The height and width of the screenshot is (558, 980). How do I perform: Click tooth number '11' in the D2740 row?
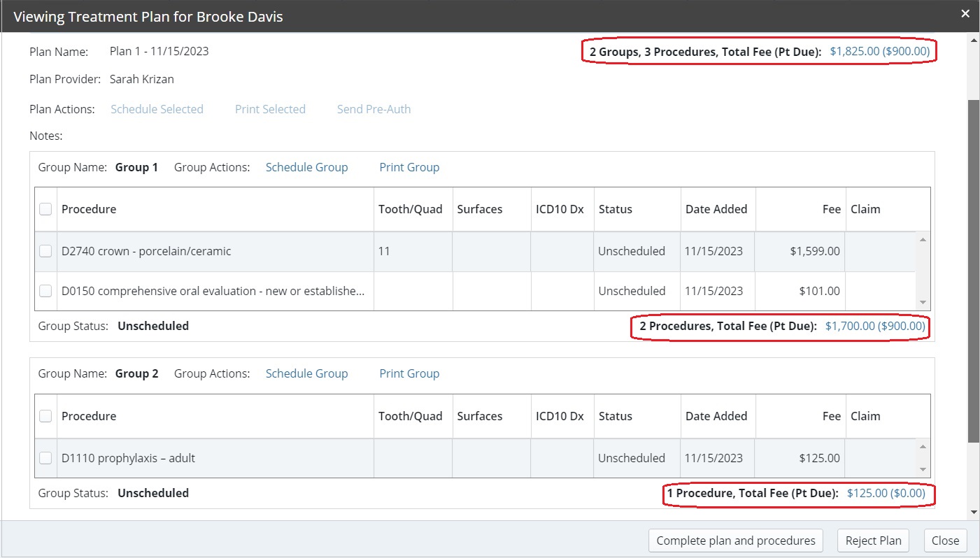[x=384, y=251]
